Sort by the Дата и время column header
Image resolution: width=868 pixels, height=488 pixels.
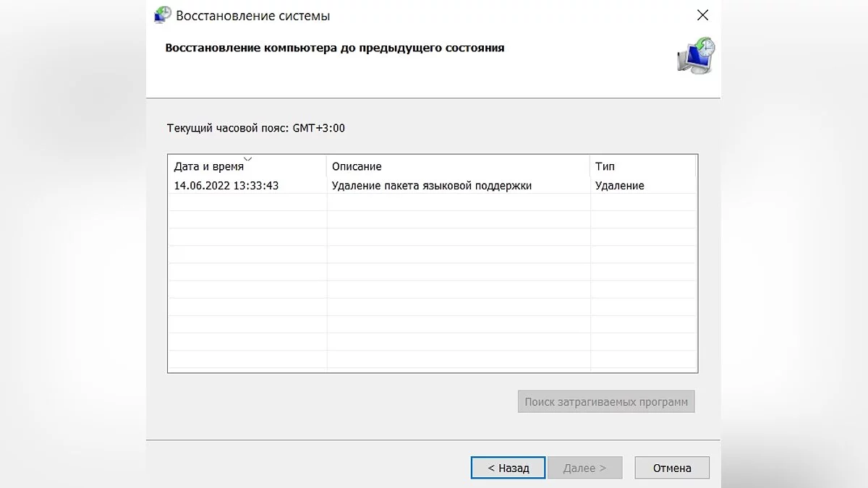209,167
